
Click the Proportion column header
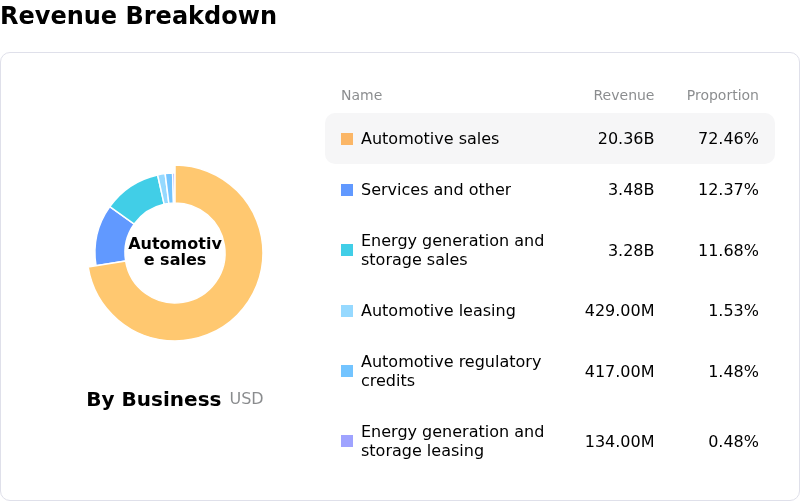[722, 96]
